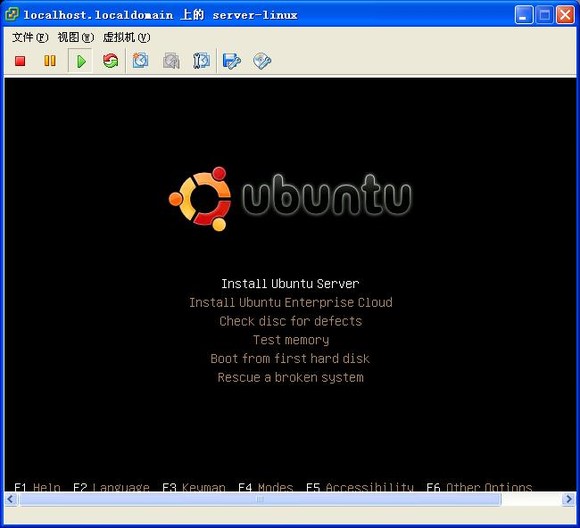Viewport: 580px width, 528px height.
Task: Revert to the current snapshot icon
Action: [171, 61]
